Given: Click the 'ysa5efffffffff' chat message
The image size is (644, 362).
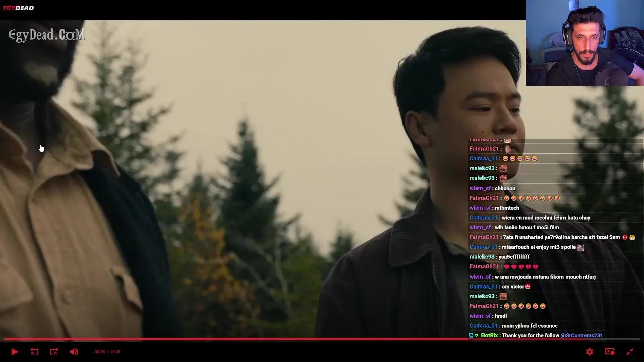Looking at the screenshot, I should [500, 257].
